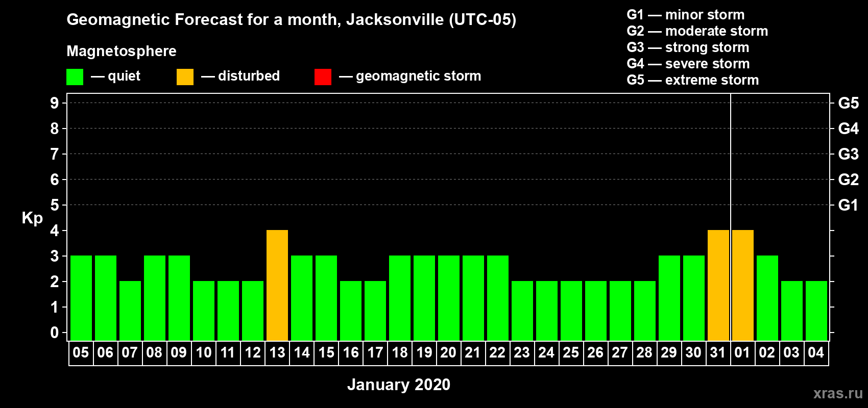Viewport: 868px width, 408px height.
Task: Click the G3 label on right axis
Action: [x=849, y=154]
